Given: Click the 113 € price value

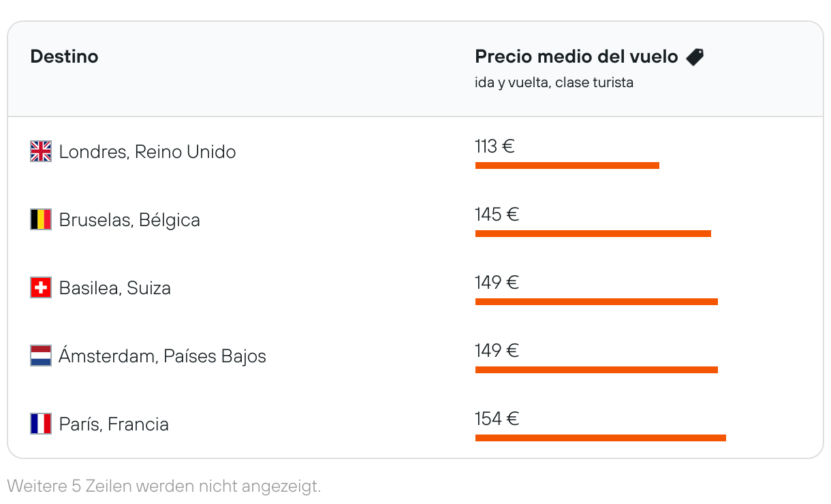Looking at the screenshot, I should [495, 146].
